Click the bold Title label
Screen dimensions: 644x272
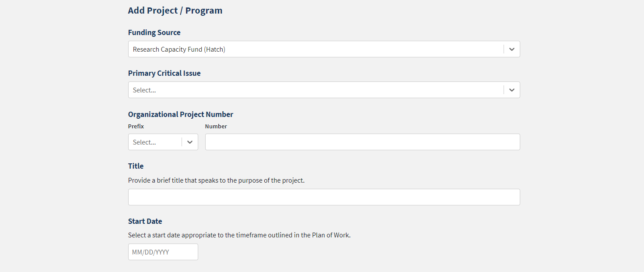tap(136, 166)
